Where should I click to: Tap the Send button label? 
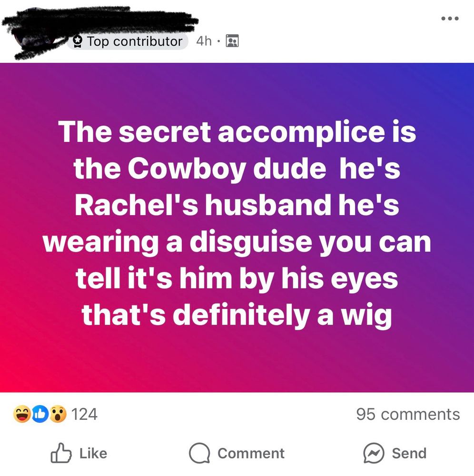tap(409, 454)
